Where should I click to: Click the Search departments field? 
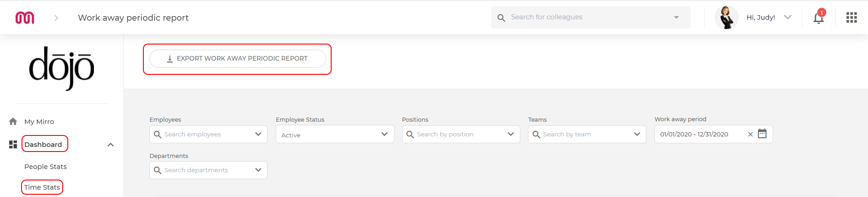point(208,170)
